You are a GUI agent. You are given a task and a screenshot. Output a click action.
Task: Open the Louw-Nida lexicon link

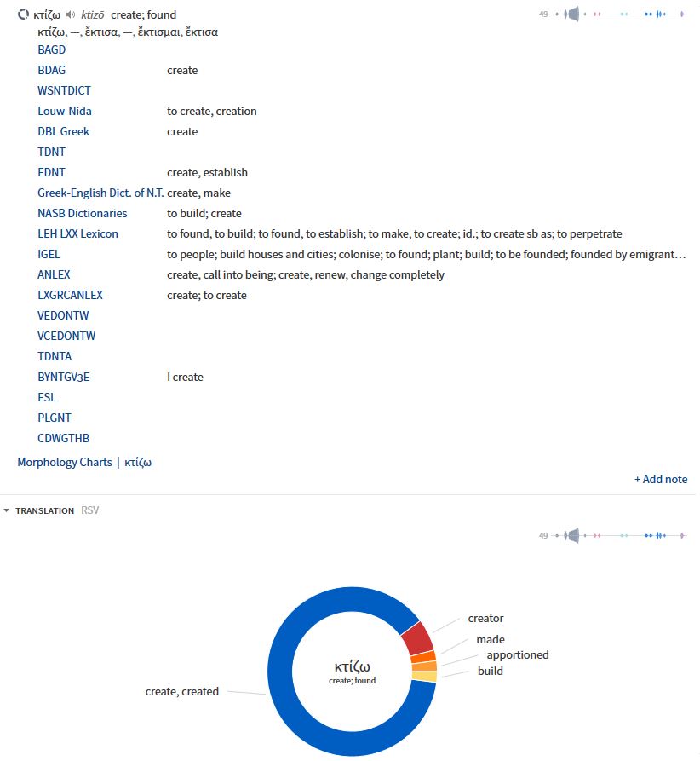(65, 111)
